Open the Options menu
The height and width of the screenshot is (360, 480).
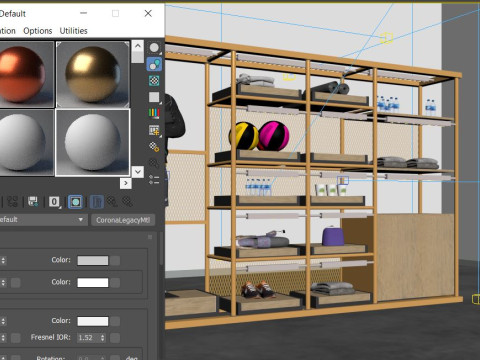pos(38,31)
